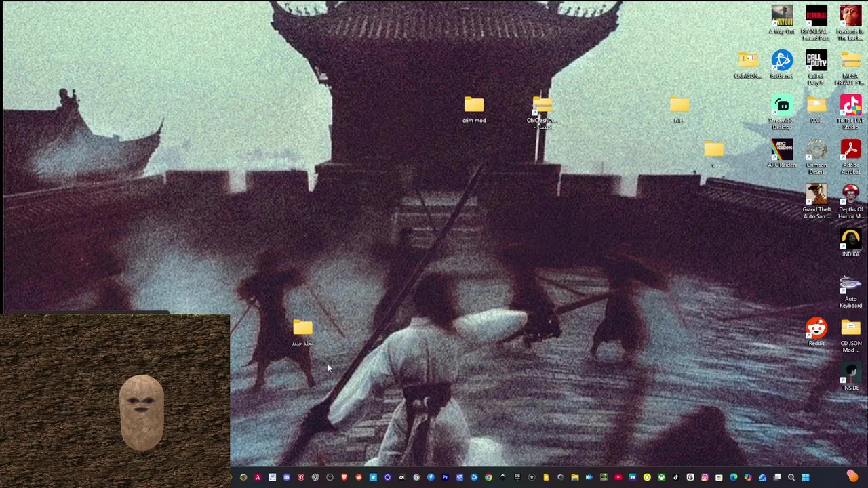Open Google Chrome from the taskbar
868x488 pixels.
point(488,478)
